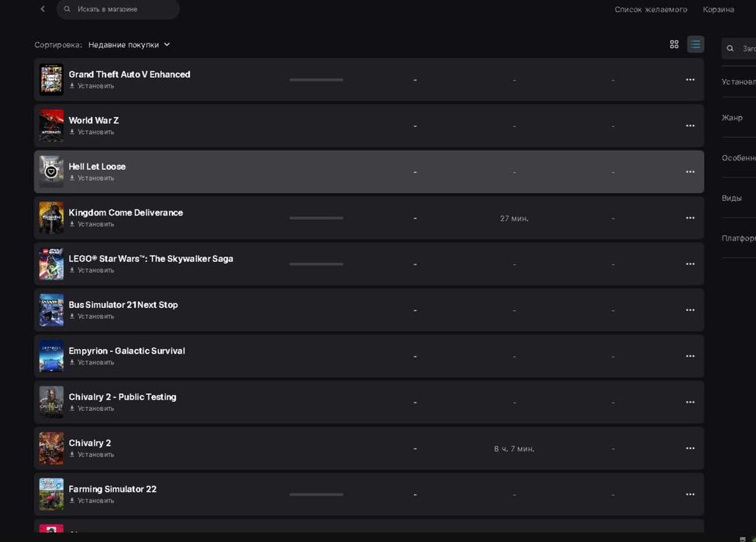Open 'Список желаемого' wishlist page
Image resolution: width=756 pixels, height=542 pixels.
click(651, 9)
